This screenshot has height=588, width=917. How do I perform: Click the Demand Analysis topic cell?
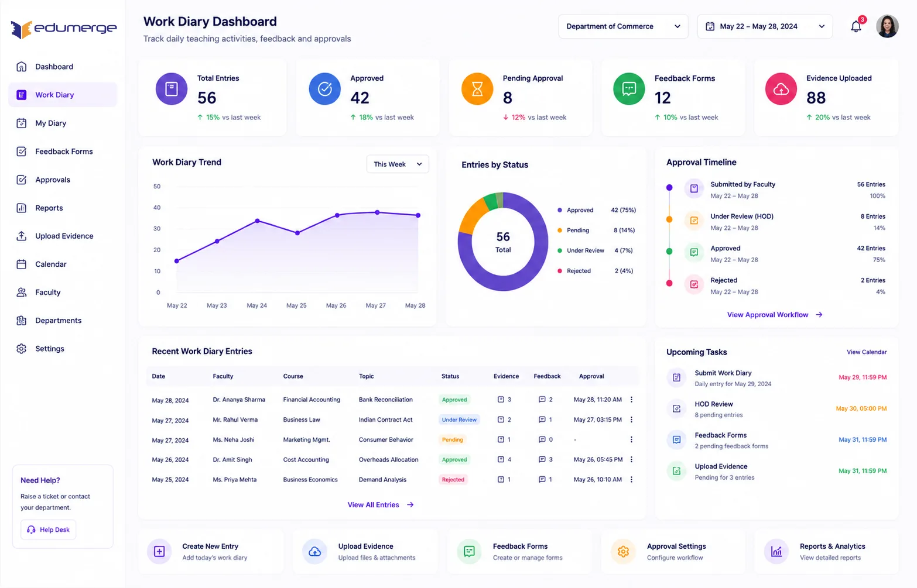tap(382, 479)
